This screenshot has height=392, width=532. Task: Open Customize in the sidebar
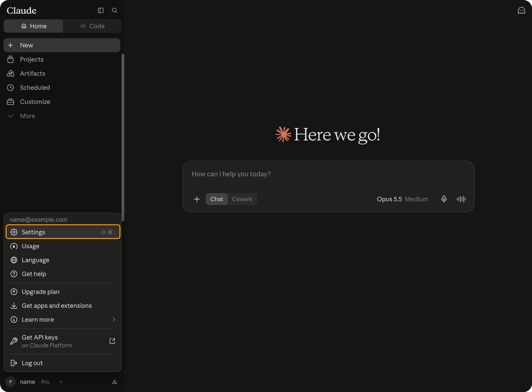click(x=62, y=102)
